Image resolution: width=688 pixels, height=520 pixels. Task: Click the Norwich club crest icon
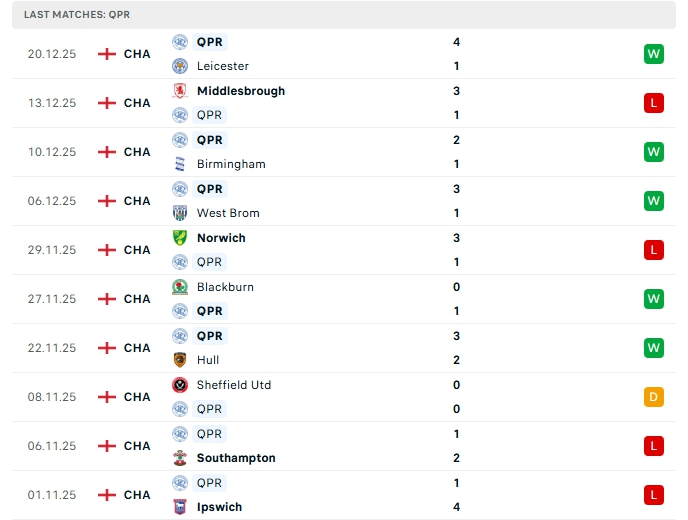[180, 238]
